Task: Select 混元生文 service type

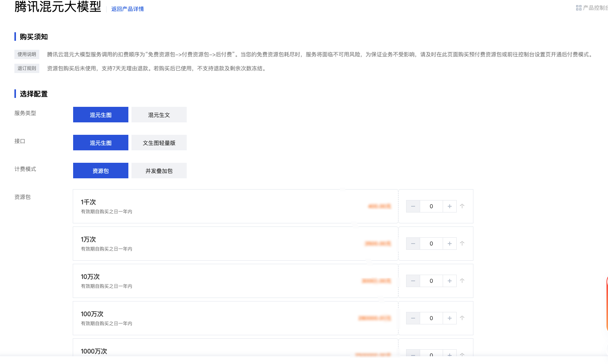Action: (159, 115)
